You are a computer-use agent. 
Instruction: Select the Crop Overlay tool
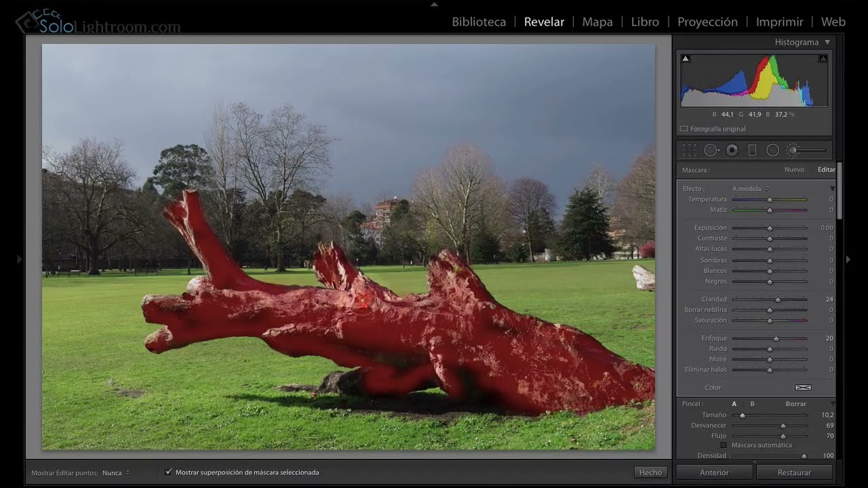690,150
